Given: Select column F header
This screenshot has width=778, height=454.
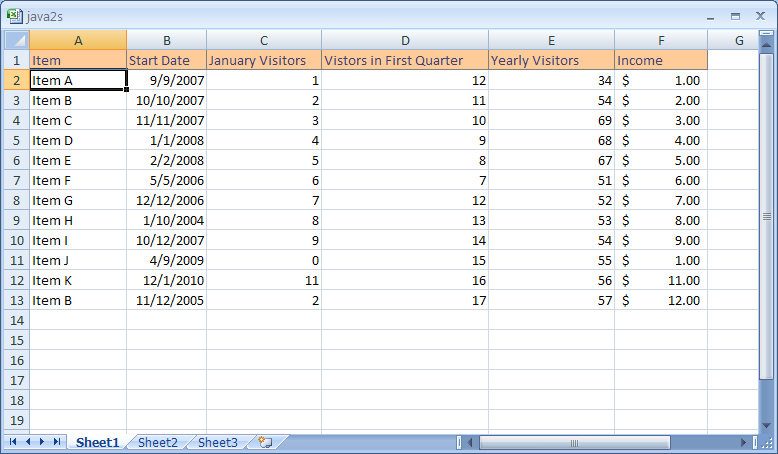Looking at the screenshot, I should [x=661, y=40].
